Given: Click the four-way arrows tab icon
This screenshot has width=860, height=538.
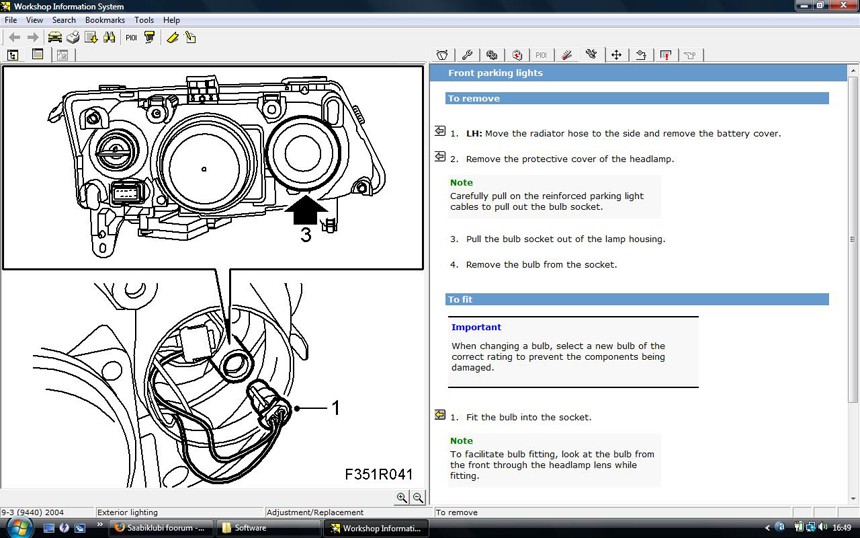Looking at the screenshot, I should coord(616,55).
